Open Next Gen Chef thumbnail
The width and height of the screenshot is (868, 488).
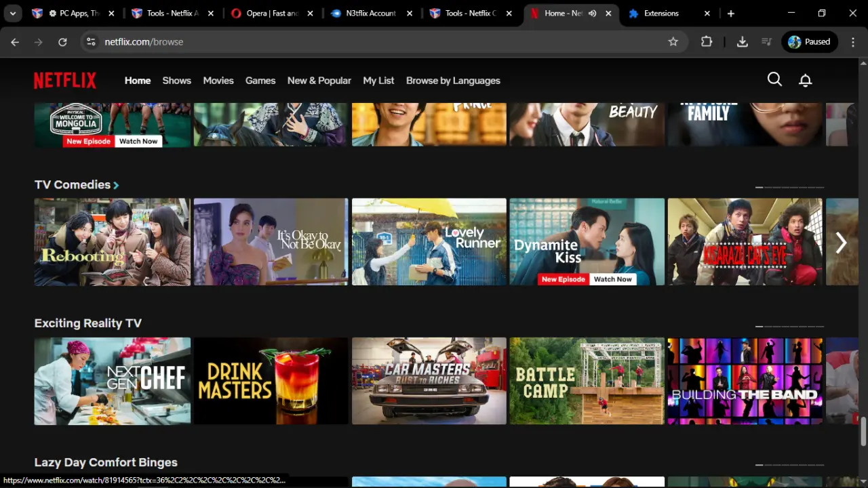(x=113, y=381)
